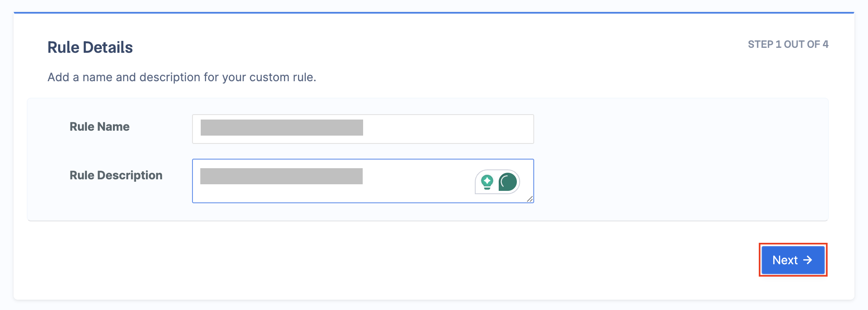
Task: Select the Rule Details heading
Action: (x=90, y=47)
